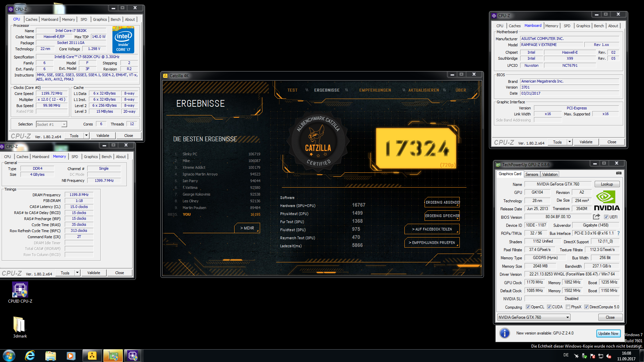Launch Internet Explorer from taskbar
The height and width of the screenshot is (362, 644).
[30, 356]
